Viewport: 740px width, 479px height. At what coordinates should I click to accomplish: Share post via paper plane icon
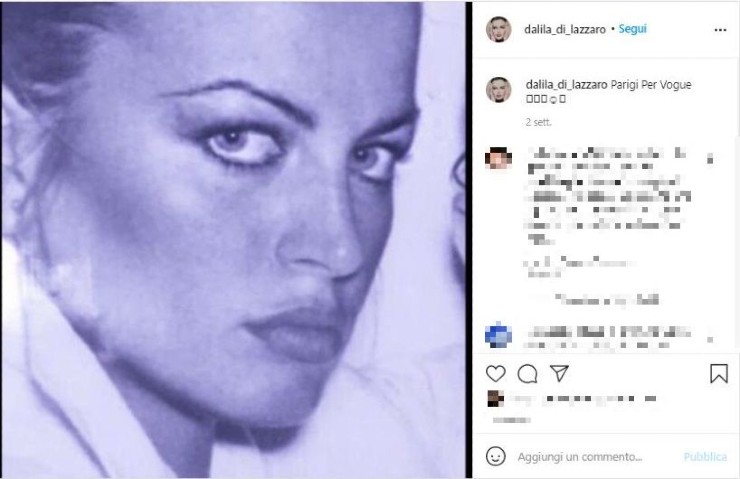559,373
